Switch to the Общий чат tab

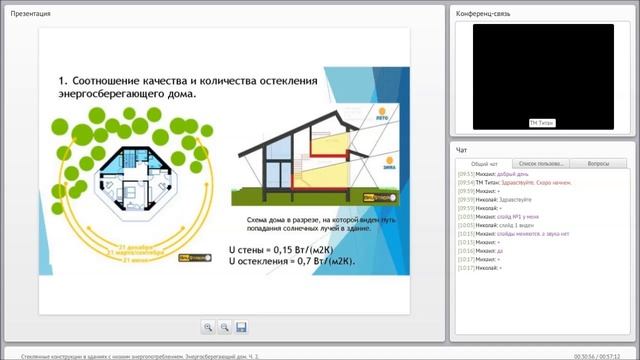click(x=484, y=164)
